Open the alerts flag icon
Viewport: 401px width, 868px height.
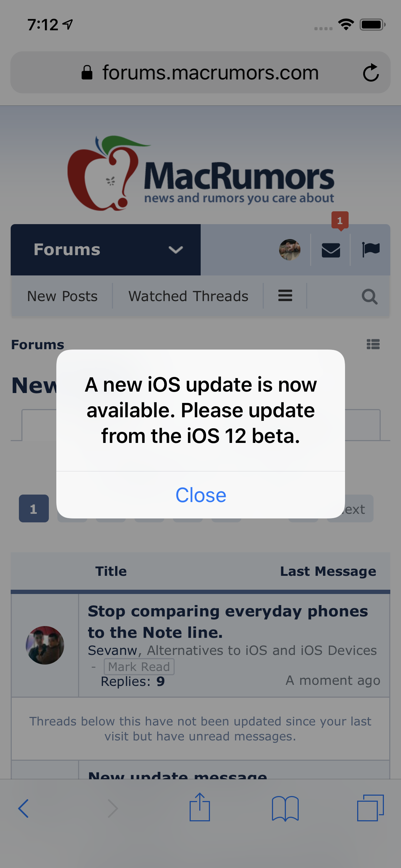point(371,249)
